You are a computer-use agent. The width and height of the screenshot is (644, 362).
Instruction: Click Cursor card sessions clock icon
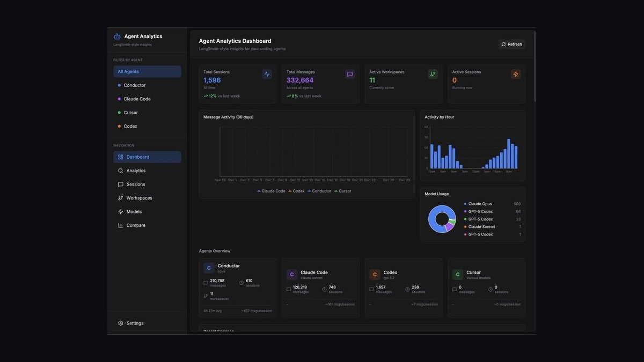(491, 289)
